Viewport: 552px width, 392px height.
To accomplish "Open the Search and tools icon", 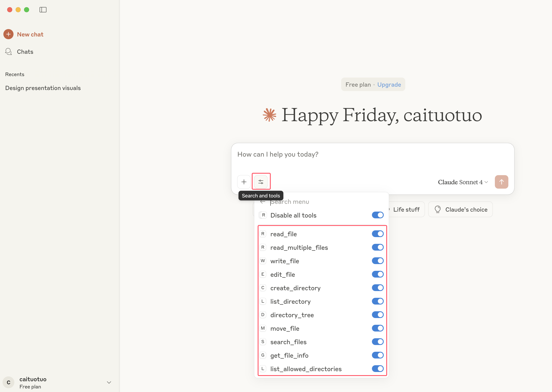I will coord(261,182).
